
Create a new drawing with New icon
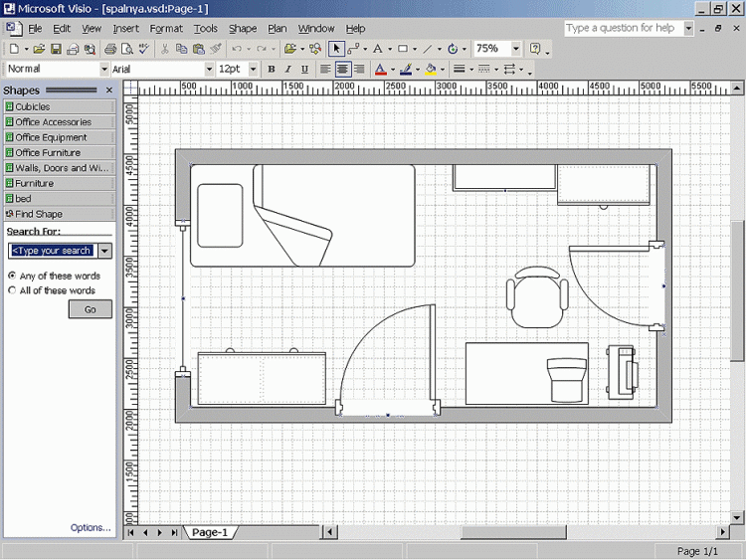point(14,49)
